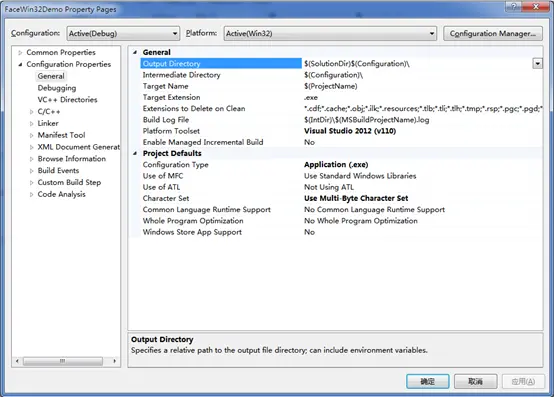Expand the Code Analysis node arrow
The image size is (554, 397).
31,194
